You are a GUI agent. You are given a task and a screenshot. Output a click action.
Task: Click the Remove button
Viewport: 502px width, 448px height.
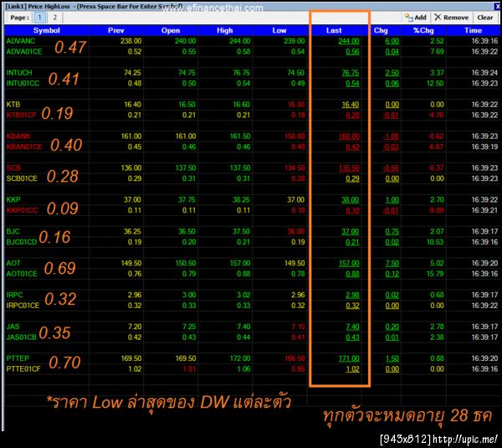(x=452, y=18)
